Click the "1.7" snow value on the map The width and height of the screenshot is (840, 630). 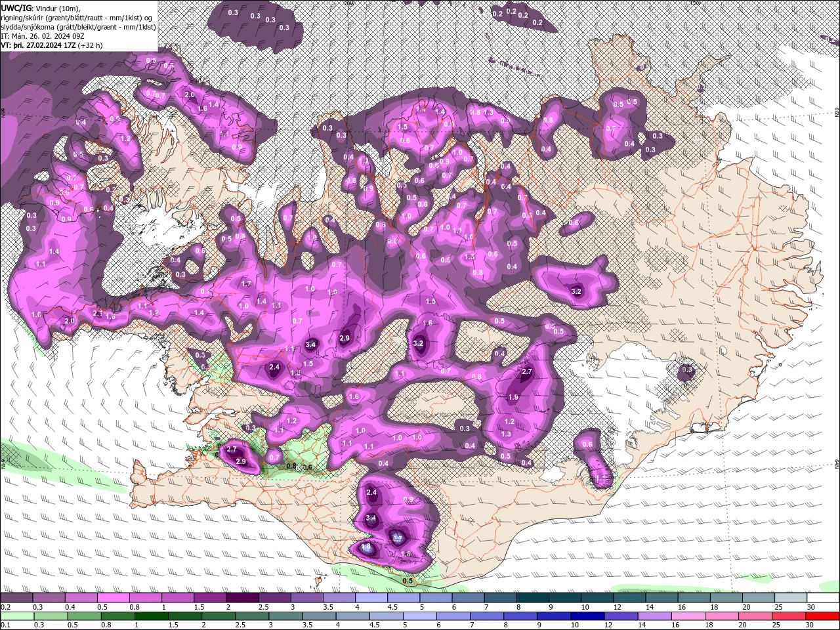tap(247, 284)
